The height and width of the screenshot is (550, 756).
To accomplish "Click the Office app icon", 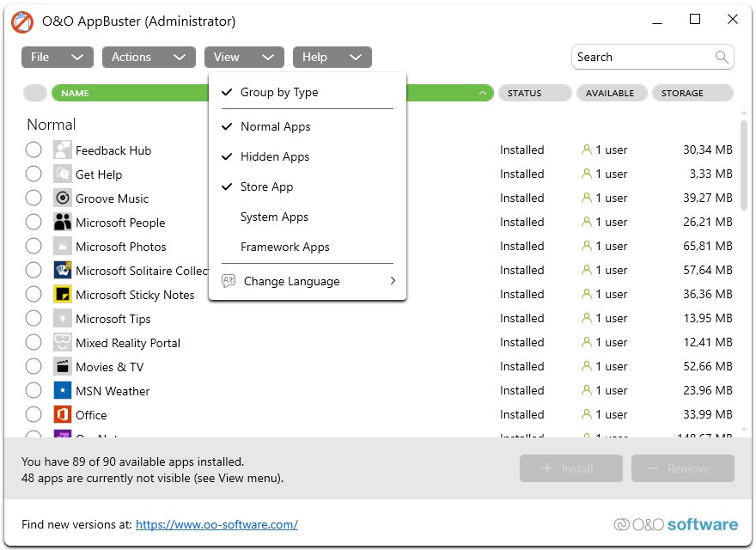I will coord(62,414).
